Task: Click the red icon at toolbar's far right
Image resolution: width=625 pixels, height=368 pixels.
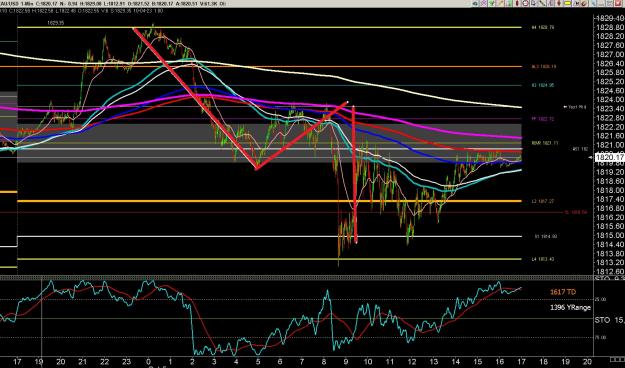Action: 617,3
